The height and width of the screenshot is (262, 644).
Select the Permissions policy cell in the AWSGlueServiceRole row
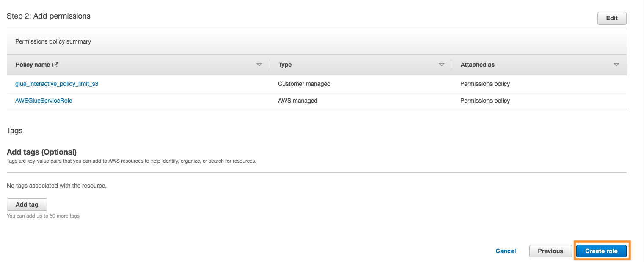point(485,101)
